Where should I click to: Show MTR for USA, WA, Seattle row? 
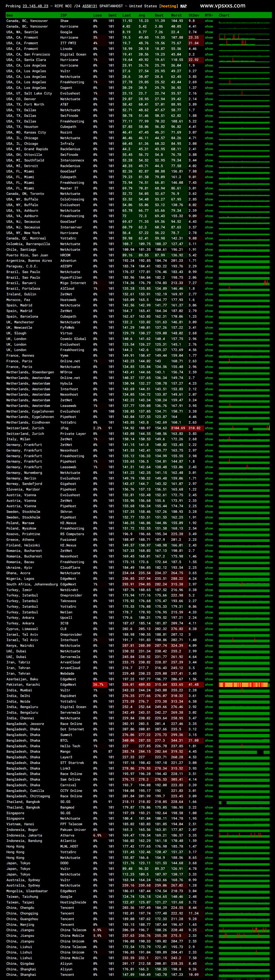pyautogui.click(x=209, y=32)
